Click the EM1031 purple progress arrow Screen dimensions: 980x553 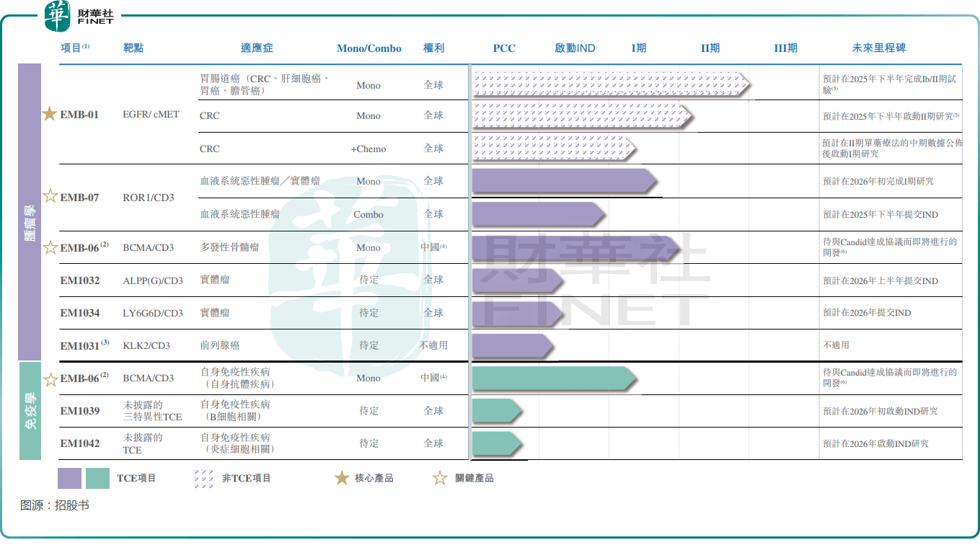point(513,346)
